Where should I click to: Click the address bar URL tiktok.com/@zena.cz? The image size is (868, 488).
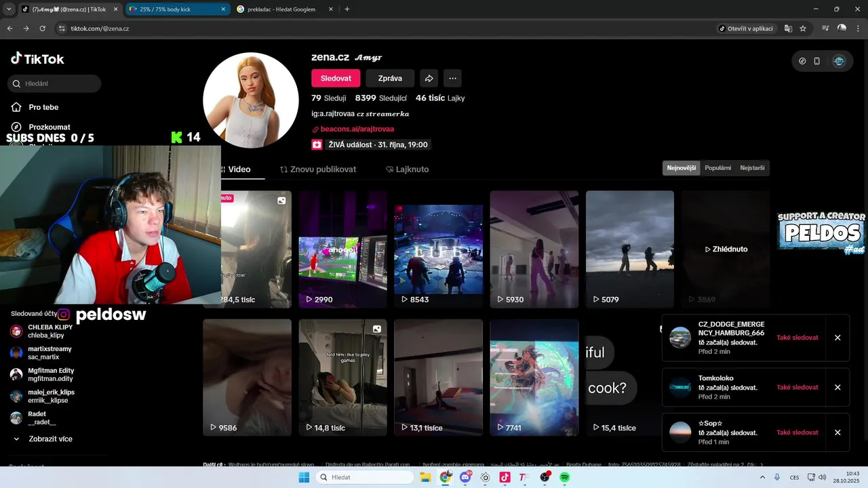(100, 28)
